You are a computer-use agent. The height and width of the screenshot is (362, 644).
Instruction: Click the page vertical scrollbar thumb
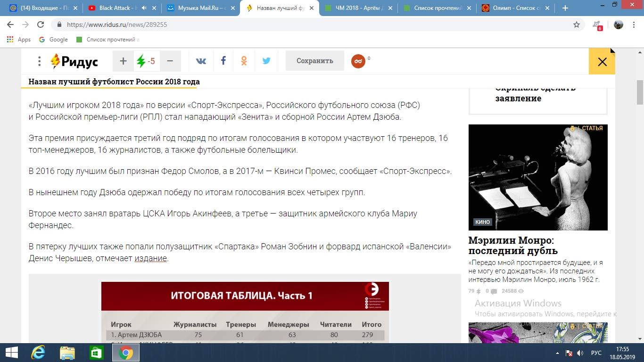coord(640,92)
